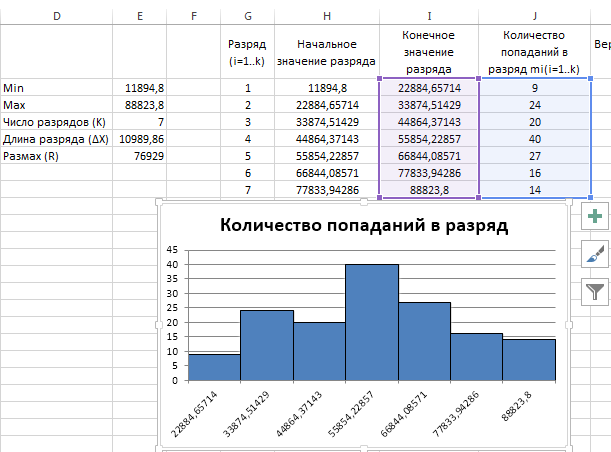Image resolution: width=611 pixels, height=452 pixels.
Task: Select column F header
Action: pyautogui.click(x=194, y=16)
